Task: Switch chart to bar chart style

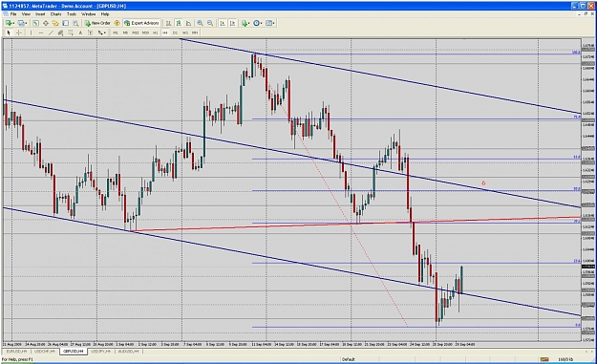Action: (x=168, y=23)
